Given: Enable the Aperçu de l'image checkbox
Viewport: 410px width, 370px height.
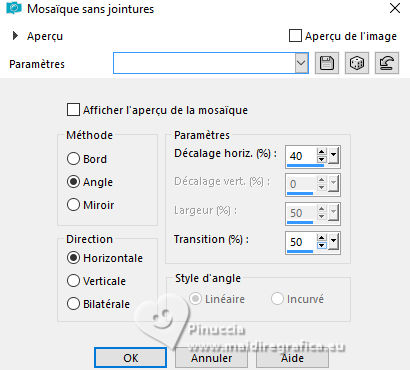Looking at the screenshot, I should pos(295,36).
